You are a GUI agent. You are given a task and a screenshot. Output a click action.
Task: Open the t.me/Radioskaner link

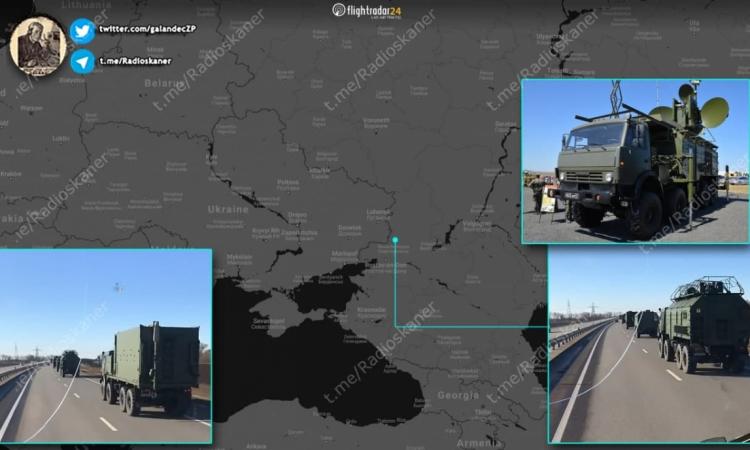[x=135, y=61]
